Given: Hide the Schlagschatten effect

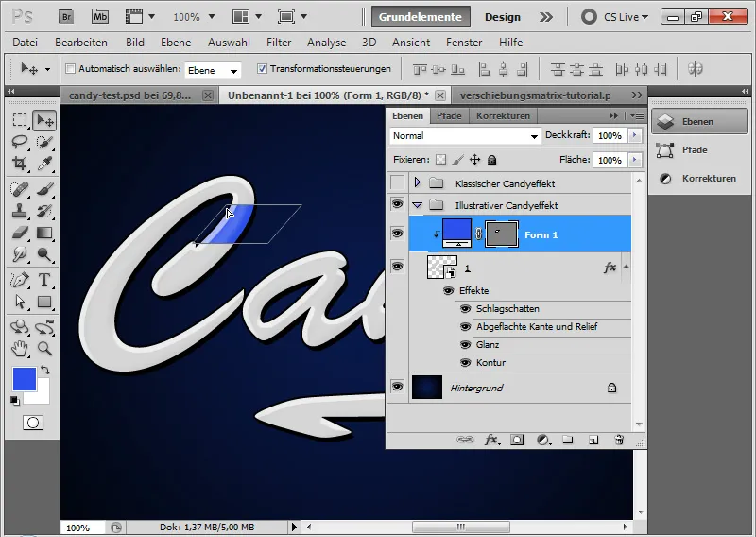Looking at the screenshot, I should (x=465, y=309).
